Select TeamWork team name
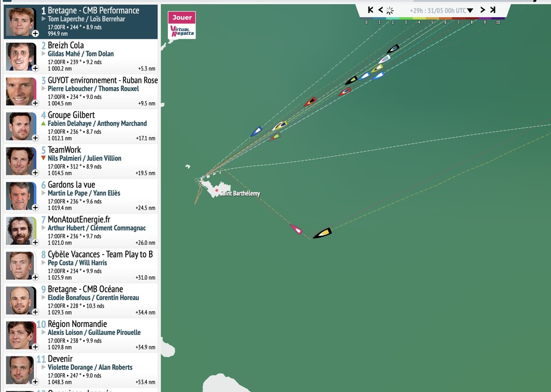The width and height of the screenshot is (551, 392). pos(65,149)
